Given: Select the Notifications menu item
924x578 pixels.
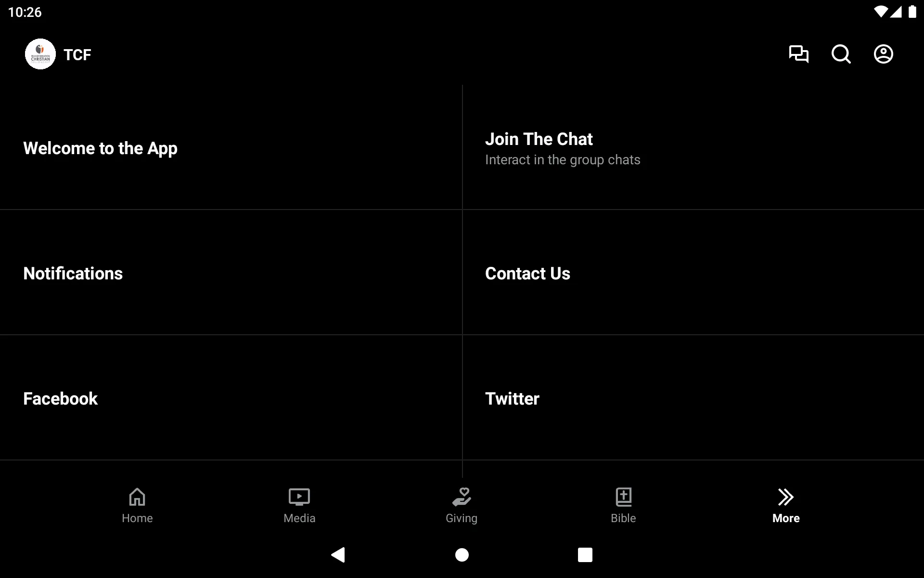Looking at the screenshot, I should [73, 272].
